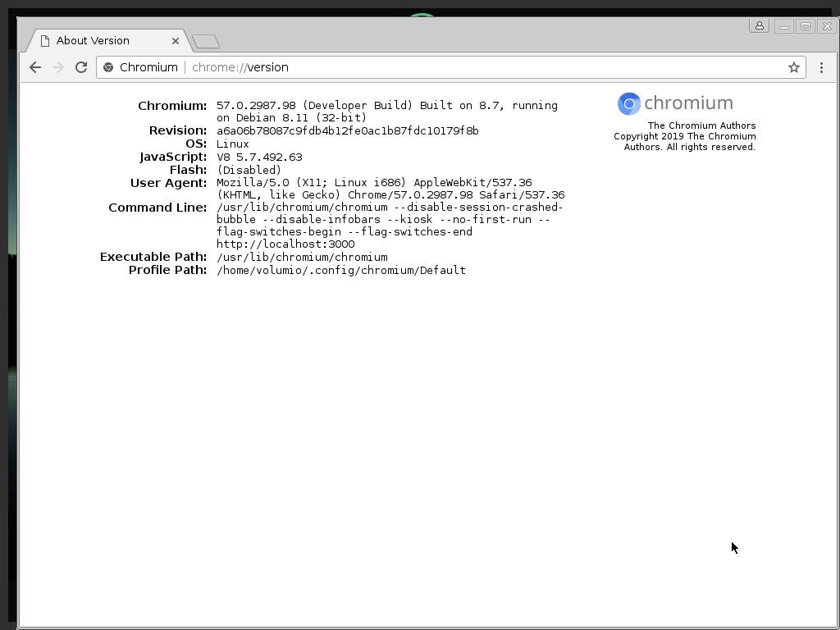840x630 pixels.
Task: Click the forward navigation arrow
Action: (x=58, y=67)
